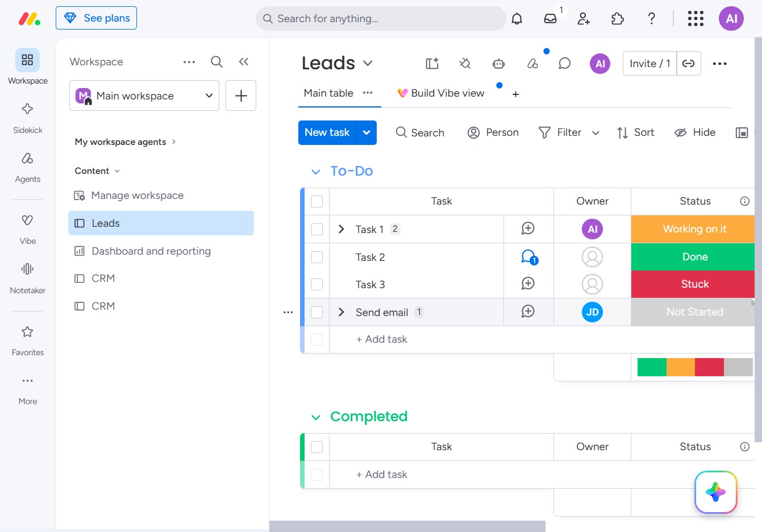This screenshot has height=532, width=762.
Task: Click the monday.com logo icon
Action: click(x=29, y=19)
